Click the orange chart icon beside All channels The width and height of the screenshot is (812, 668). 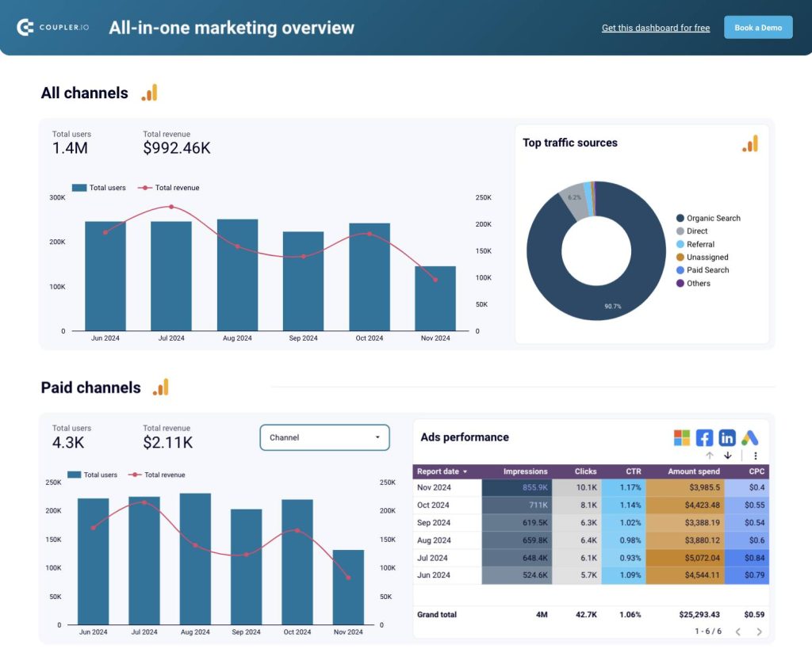[150, 93]
